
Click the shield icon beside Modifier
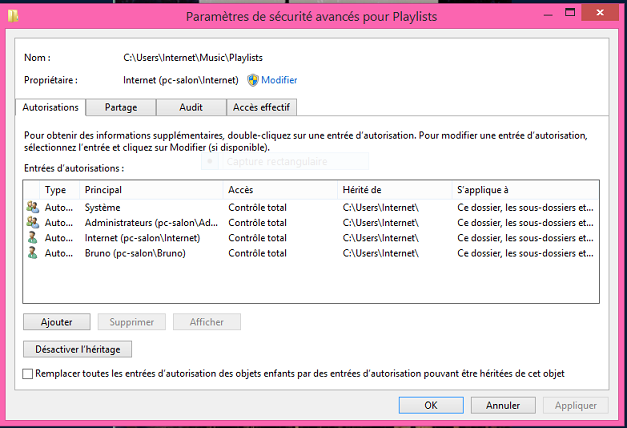point(253,80)
